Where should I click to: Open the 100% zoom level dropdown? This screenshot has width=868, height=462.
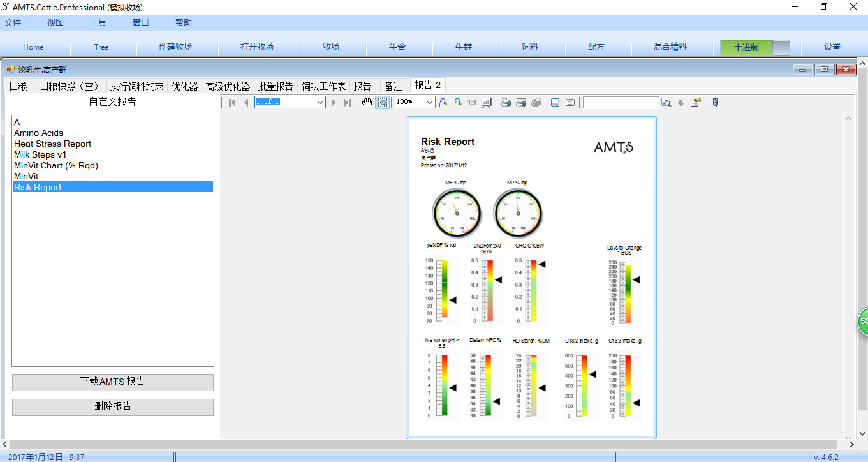429,102
